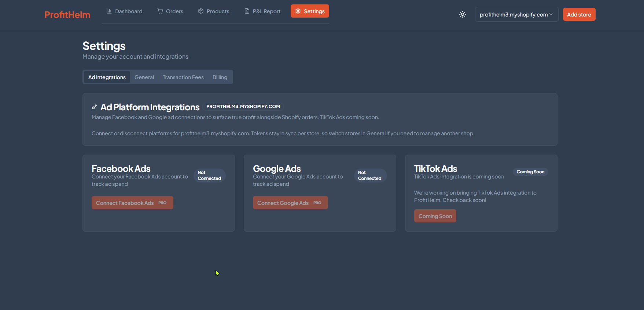Image resolution: width=644 pixels, height=310 pixels.
Task: Click Google 'Connect your Google Ads account' description
Action: [298, 180]
